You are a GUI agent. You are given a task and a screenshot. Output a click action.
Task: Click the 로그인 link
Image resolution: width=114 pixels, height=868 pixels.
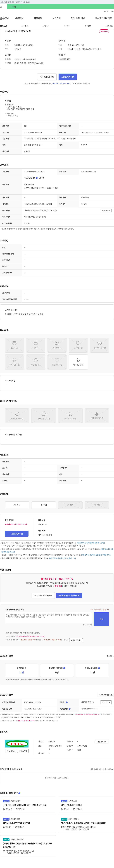106,11
